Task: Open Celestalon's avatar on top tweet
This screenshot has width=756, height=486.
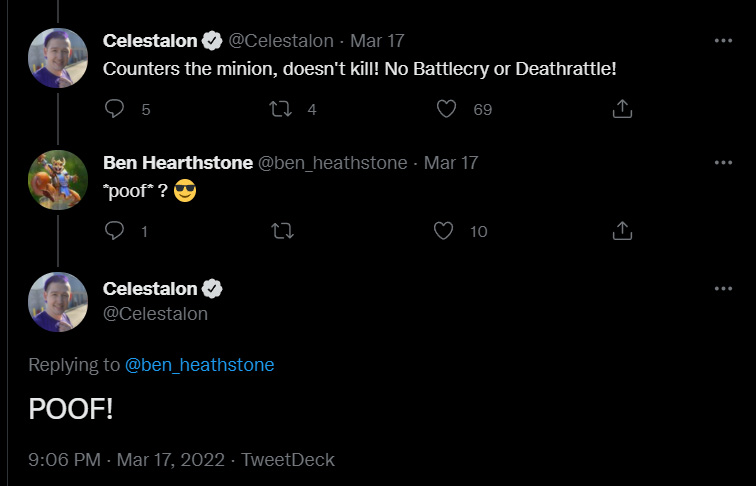Action: pos(59,58)
